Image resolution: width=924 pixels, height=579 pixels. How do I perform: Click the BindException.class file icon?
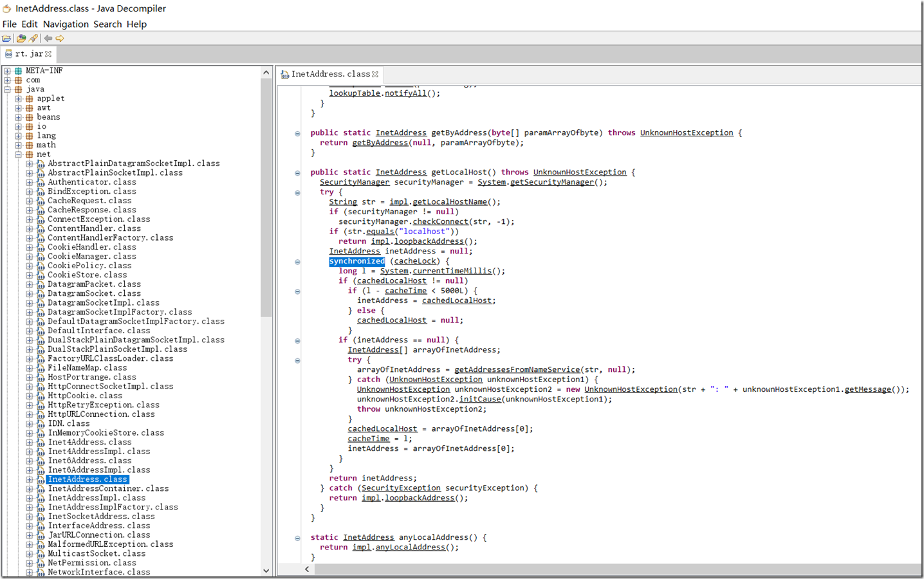[x=41, y=192]
